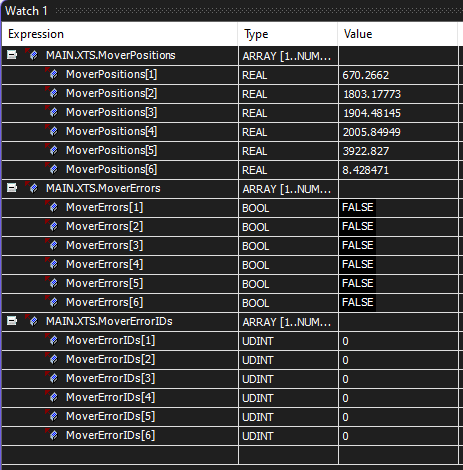Select the MoverErrorIDs[2] row name
The image size is (463, 470).
(110, 359)
